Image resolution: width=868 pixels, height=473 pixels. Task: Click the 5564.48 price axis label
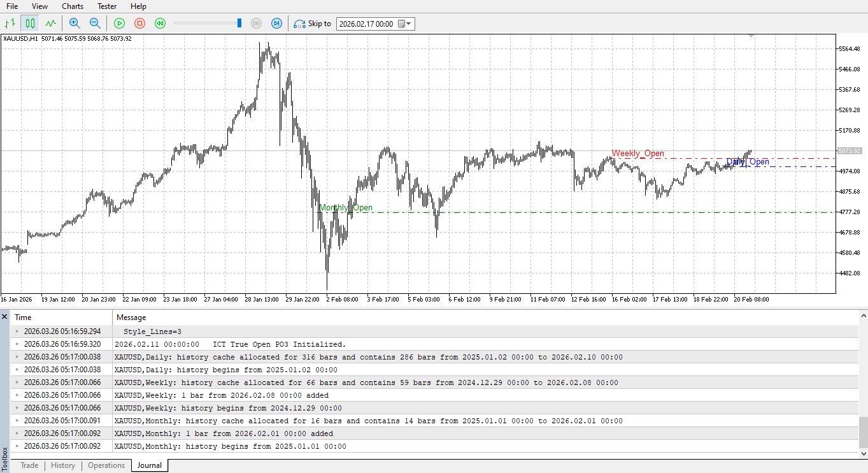tap(850, 49)
